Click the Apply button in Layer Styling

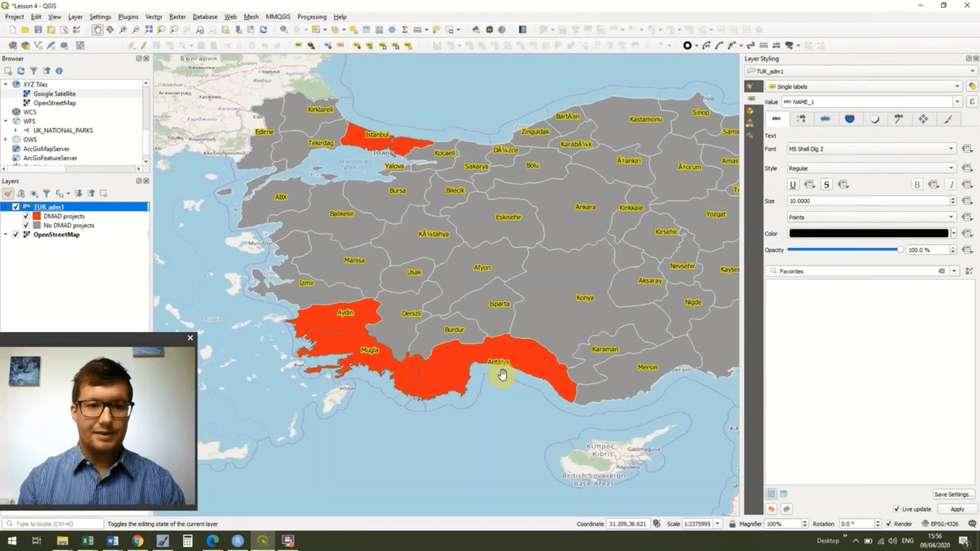tap(957, 509)
